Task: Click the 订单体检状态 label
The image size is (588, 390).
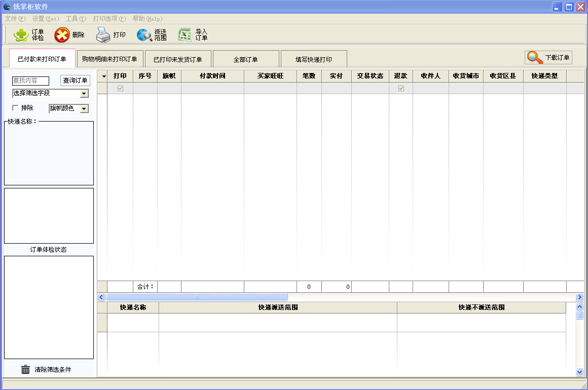Action: pyautogui.click(x=48, y=250)
